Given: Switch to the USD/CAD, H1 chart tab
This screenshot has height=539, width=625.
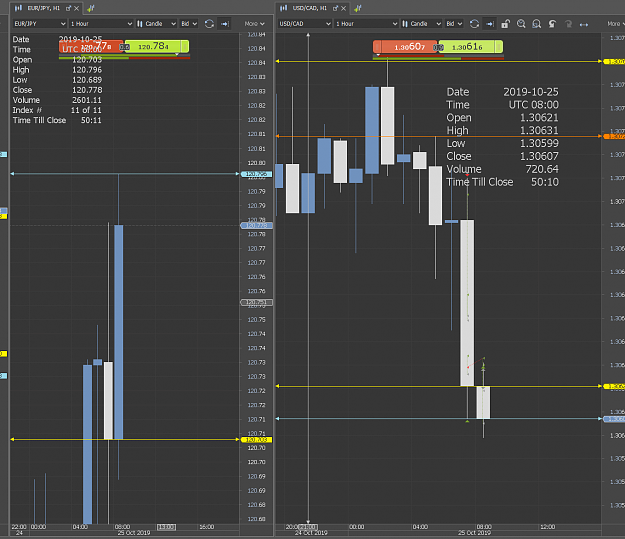Looking at the screenshot, I should click(309, 8).
